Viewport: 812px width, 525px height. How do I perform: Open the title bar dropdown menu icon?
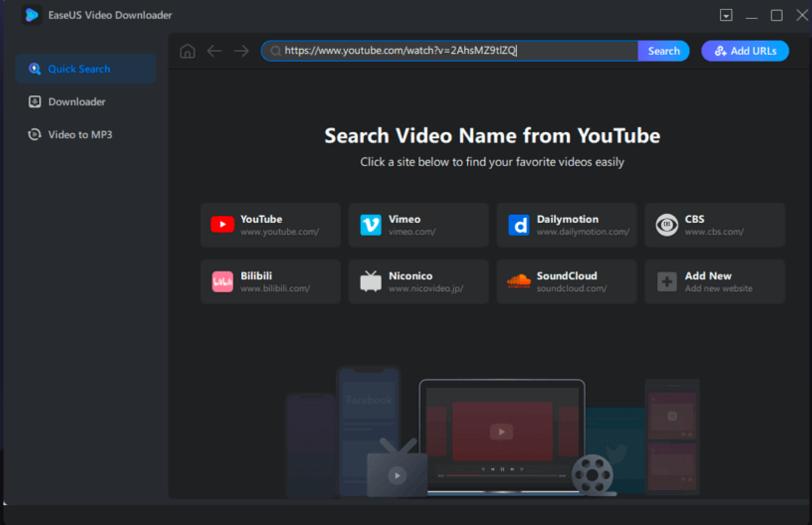(x=726, y=15)
